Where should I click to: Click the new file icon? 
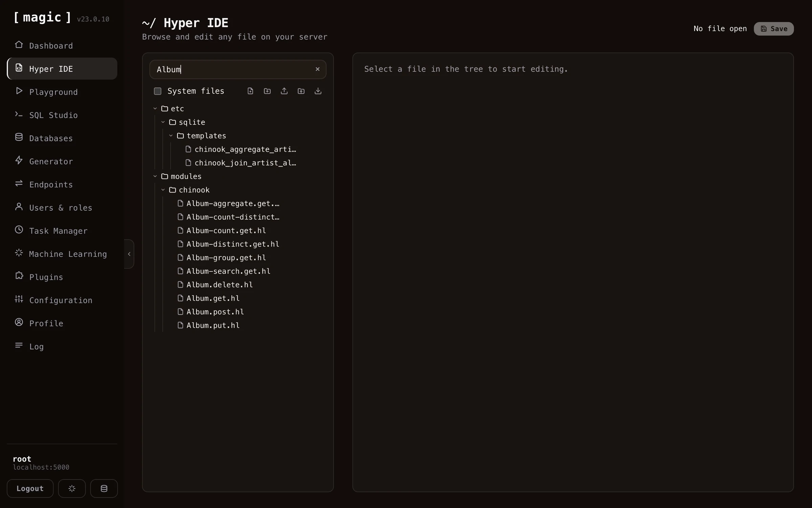[x=250, y=91]
